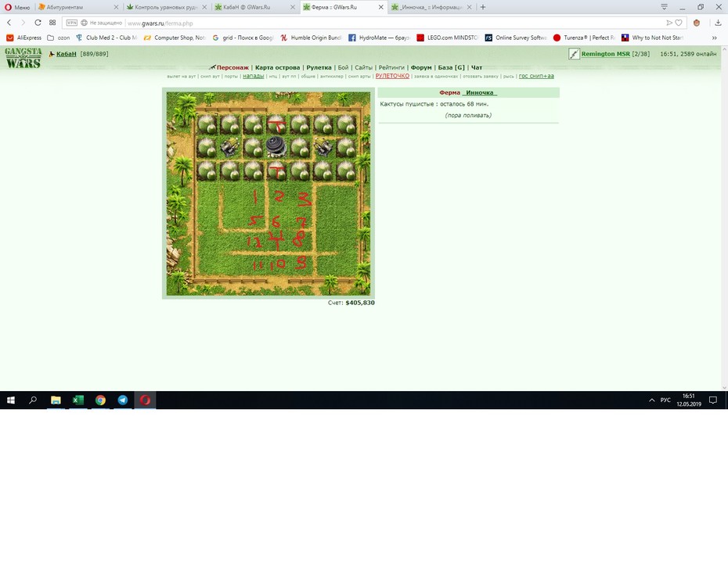Open the Online Survey Software bookmark
Viewport: 728px width, 578px height.
(516, 38)
